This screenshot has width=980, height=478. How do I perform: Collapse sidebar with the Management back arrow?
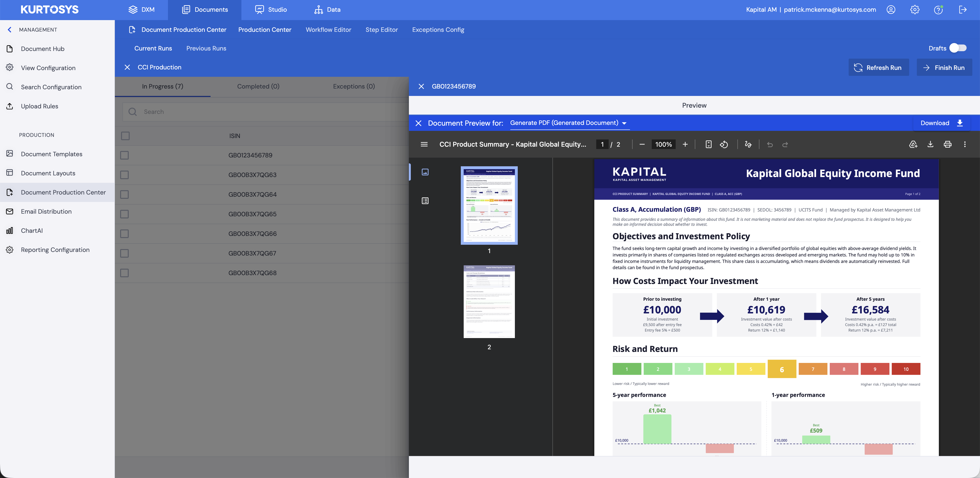[x=10, y=30]
